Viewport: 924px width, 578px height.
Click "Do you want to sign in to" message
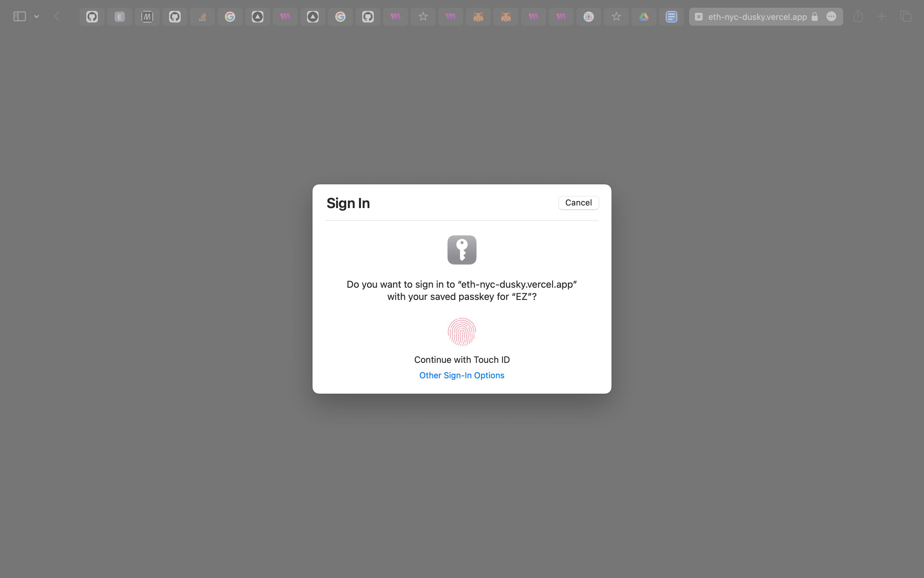tap(462, 291)
